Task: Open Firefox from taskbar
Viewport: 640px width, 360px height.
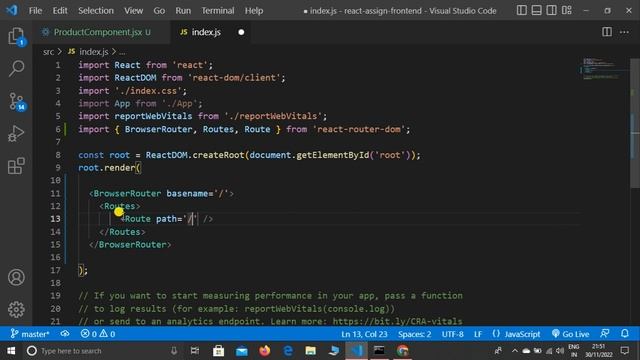Action: (264, 351)
